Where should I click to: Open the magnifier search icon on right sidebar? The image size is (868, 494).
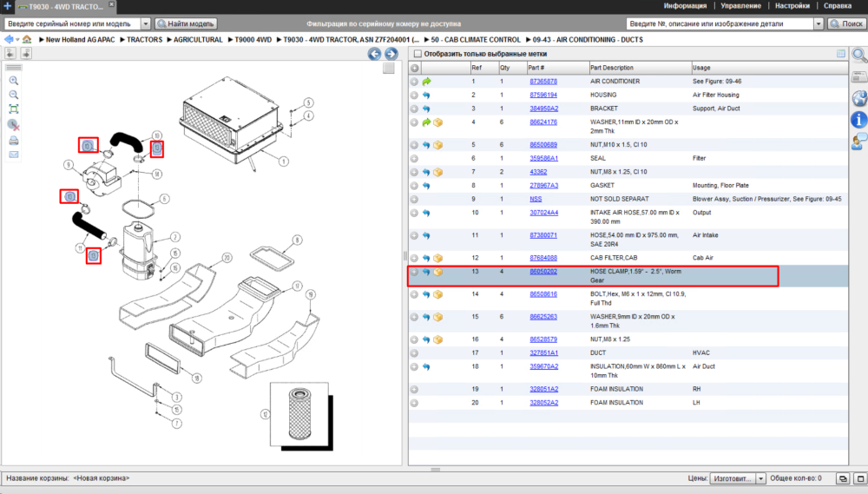859,55
